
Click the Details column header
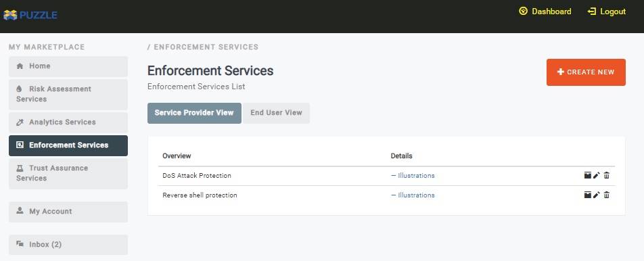401,156
